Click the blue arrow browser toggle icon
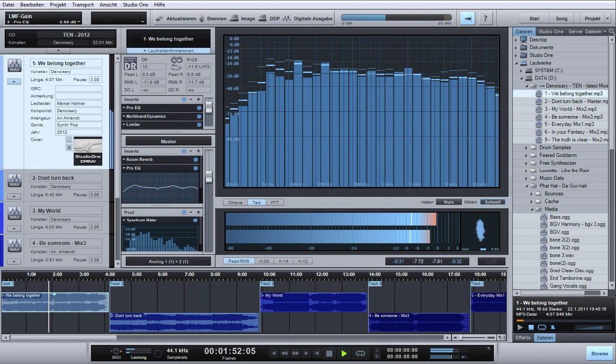Screen dimensions: 616x364 pyautogui.click(x=468, y=18)
